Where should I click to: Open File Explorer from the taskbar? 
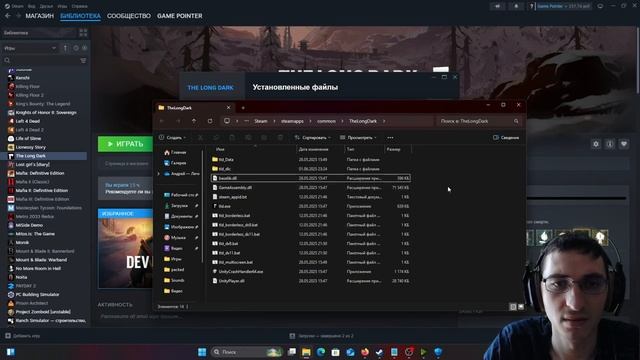(x=306, y=352)
